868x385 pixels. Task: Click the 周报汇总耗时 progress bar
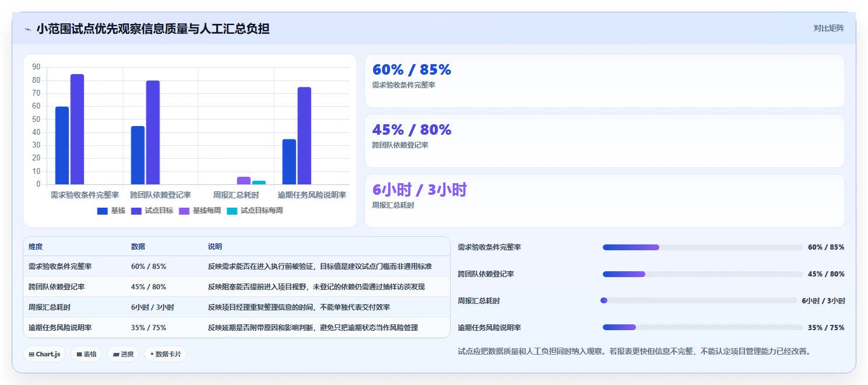pos(698,300)
